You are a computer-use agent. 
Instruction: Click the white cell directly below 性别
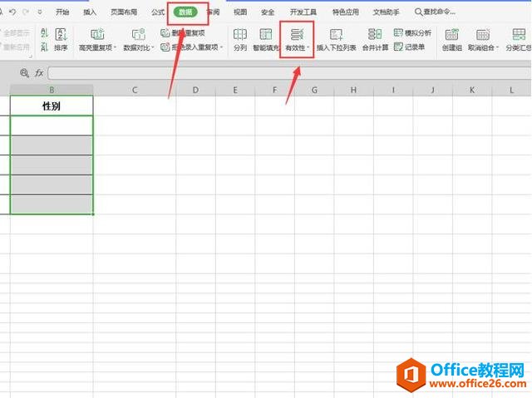52,125
